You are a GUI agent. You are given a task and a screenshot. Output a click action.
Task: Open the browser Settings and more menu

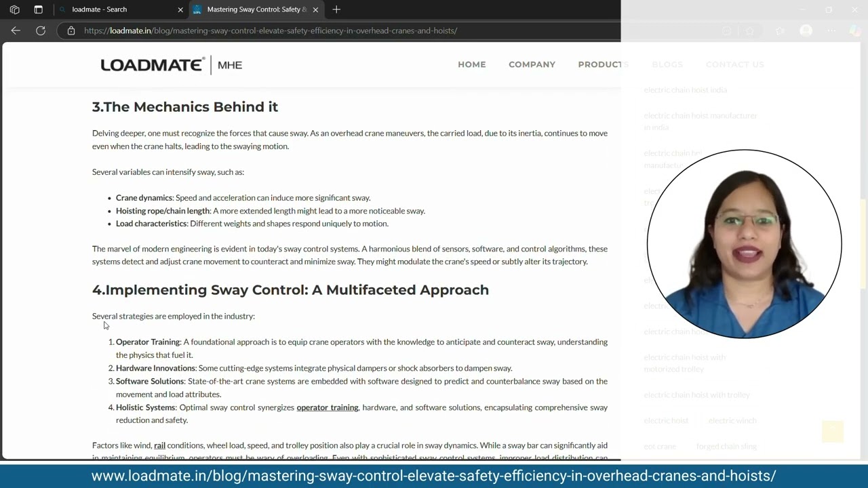coord(831,30)
